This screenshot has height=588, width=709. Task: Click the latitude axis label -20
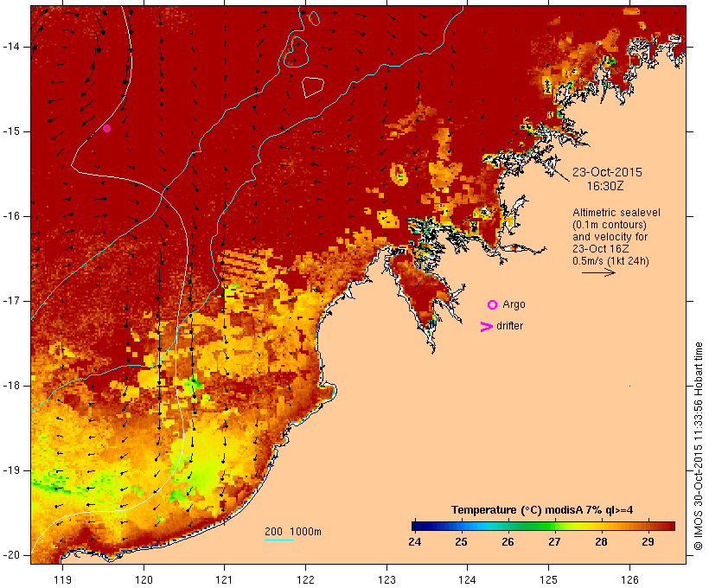(x=11, y=555)
